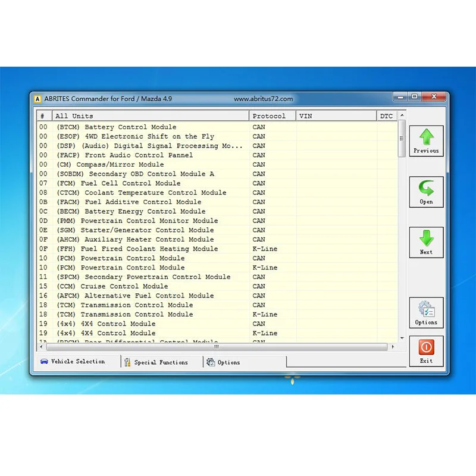476x476 pixels.
Task: Click the vertical scrollbar thumb
Action: click(402, 139)
